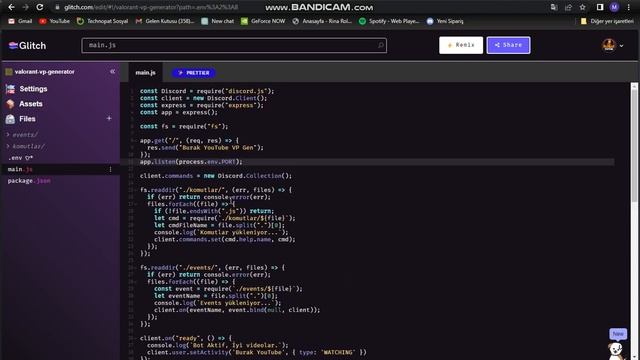
Task: Click the res.send code line
Action: pos(205,148)
